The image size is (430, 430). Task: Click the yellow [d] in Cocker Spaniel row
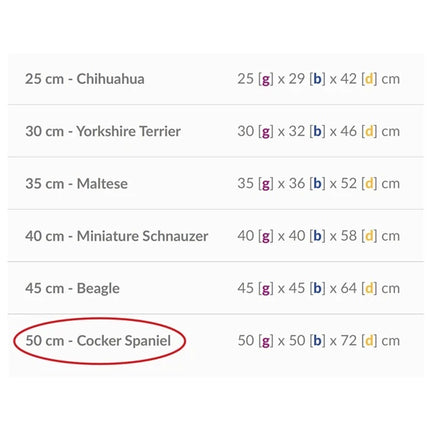[x=369, y=341]
